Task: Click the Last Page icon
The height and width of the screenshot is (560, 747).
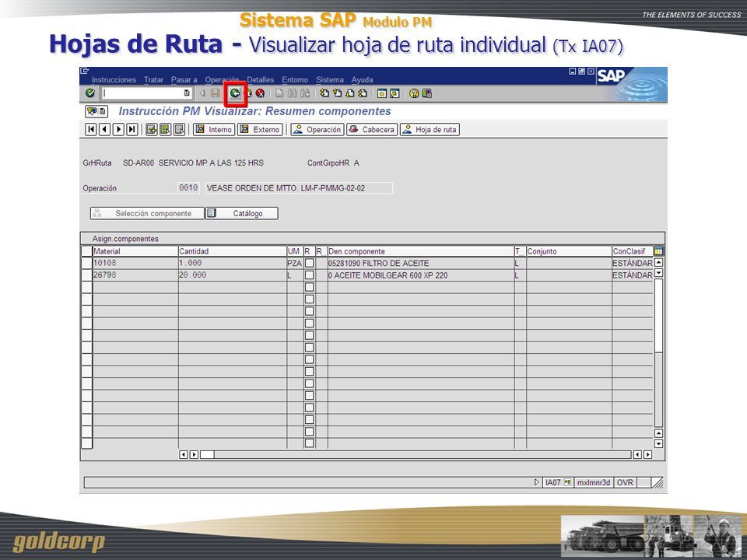Action: (x=363, y=93)
